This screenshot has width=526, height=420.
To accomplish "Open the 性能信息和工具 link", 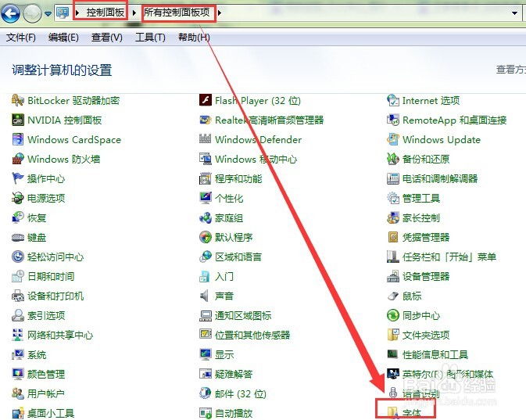I will coord(435,354).
